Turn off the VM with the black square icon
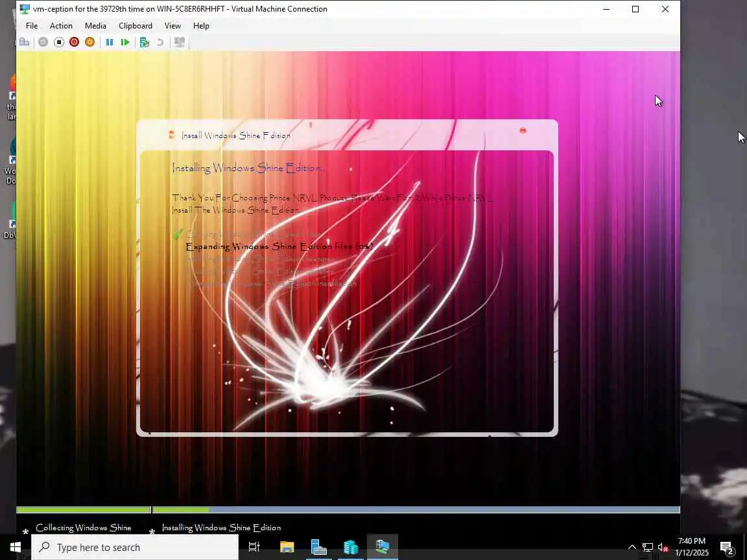747x560 pixels. click(x=58, y=42)
